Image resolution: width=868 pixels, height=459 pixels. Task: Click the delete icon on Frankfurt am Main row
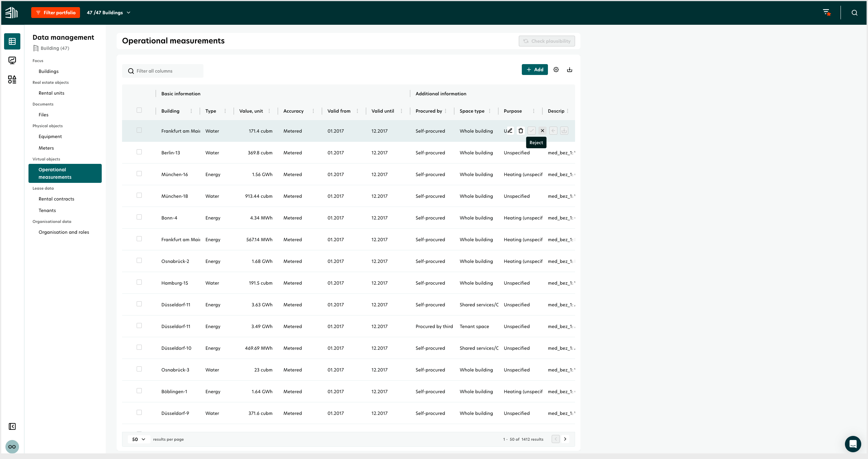[520, 130]
